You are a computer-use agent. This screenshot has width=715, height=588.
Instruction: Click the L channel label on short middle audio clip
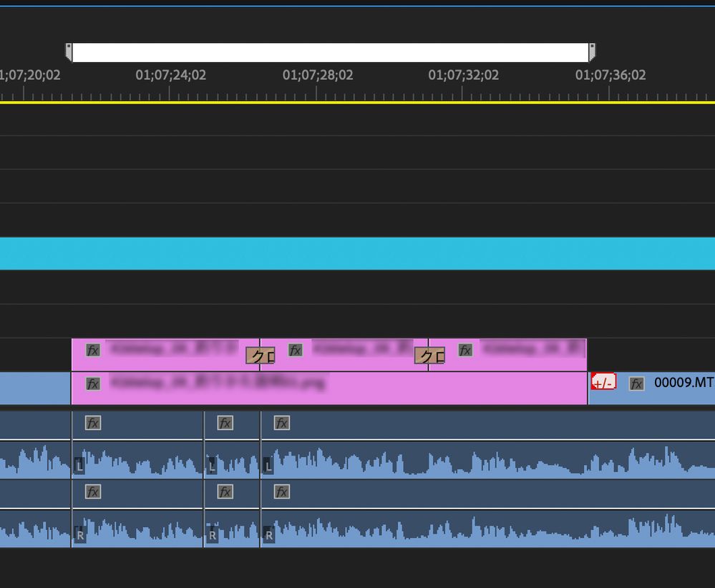[212, 466]
